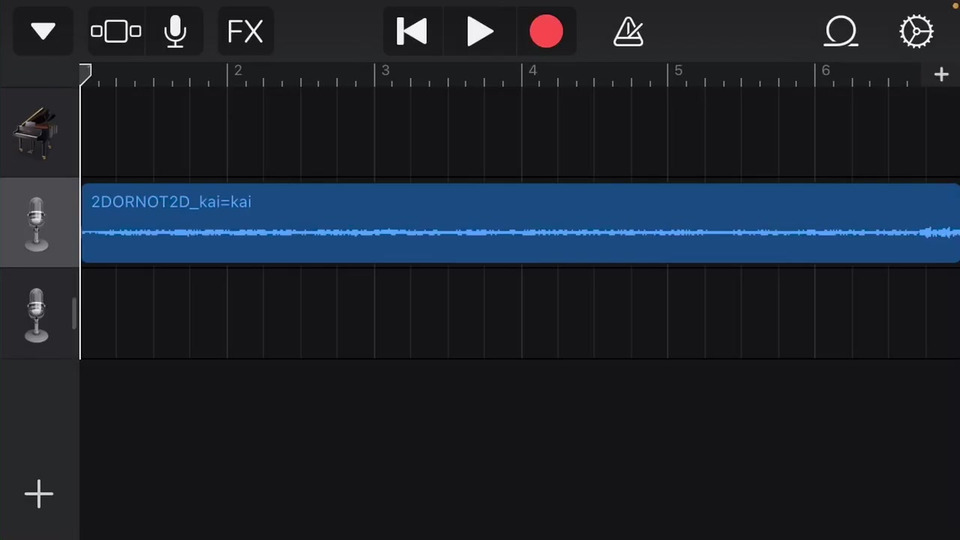The height and width of the screenshot is (540, 960).
Task: Switch to the tracks view button
Action: (116, 32)
